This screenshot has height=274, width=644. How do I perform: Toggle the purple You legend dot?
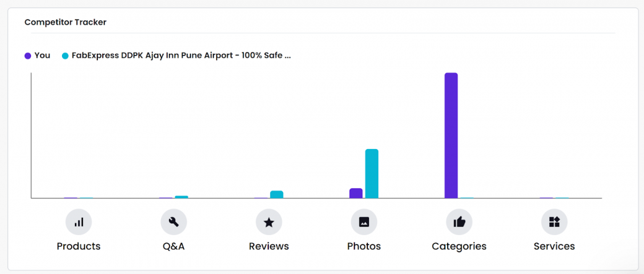[x=28, y=56]
